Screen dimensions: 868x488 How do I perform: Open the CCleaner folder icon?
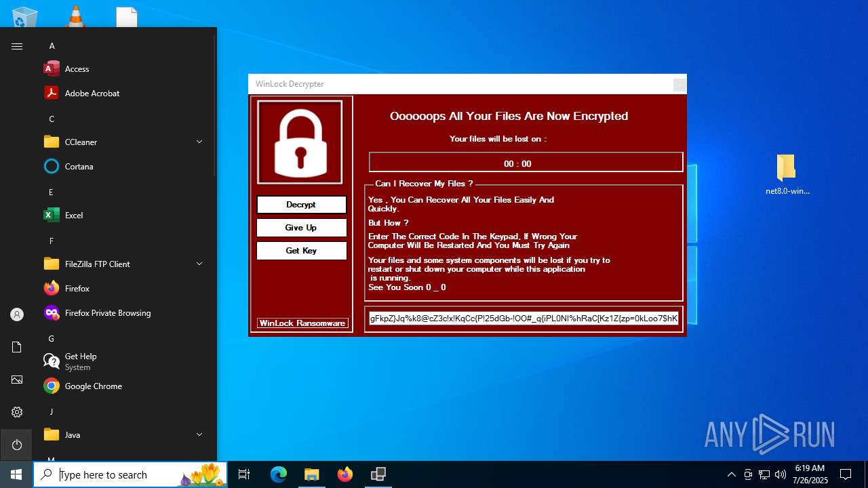(x=52, y=142)
